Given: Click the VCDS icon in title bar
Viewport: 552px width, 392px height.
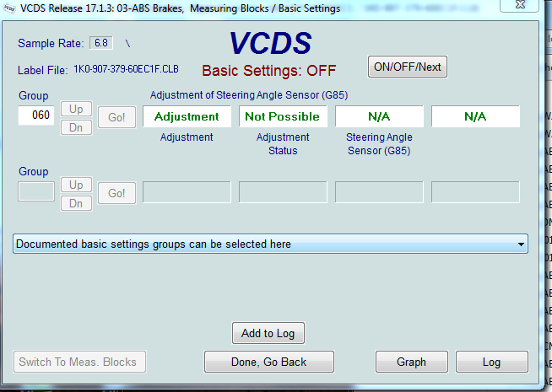Looking at the screenshot, I should 8,8.
